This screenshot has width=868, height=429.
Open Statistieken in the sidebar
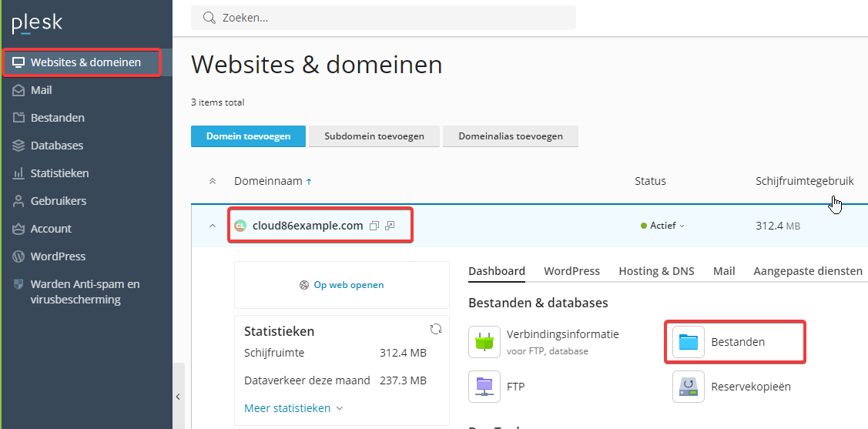click(x=60, y=173)
